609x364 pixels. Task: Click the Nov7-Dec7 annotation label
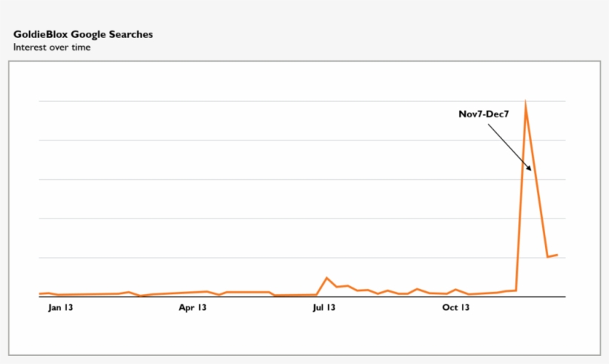tap(483, 114)
